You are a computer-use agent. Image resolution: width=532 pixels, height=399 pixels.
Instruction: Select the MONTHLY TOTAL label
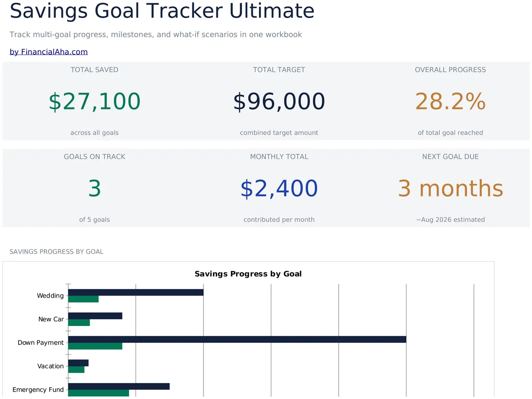279,156
